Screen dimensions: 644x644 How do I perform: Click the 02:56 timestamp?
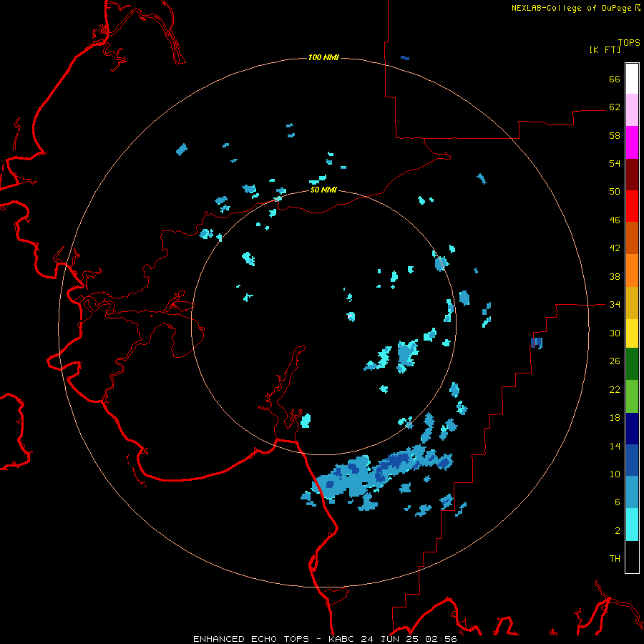[x=441, y=639]
